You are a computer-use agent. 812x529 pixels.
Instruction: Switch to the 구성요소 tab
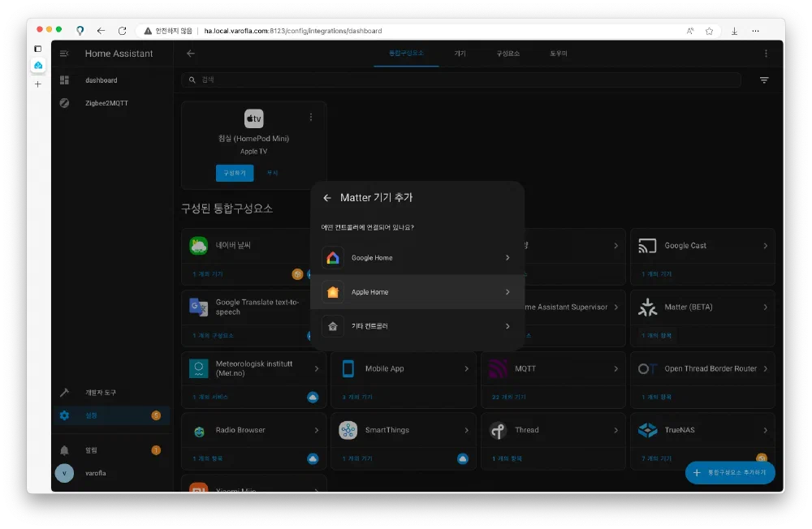pyautogui.click(x=508, y=54)
